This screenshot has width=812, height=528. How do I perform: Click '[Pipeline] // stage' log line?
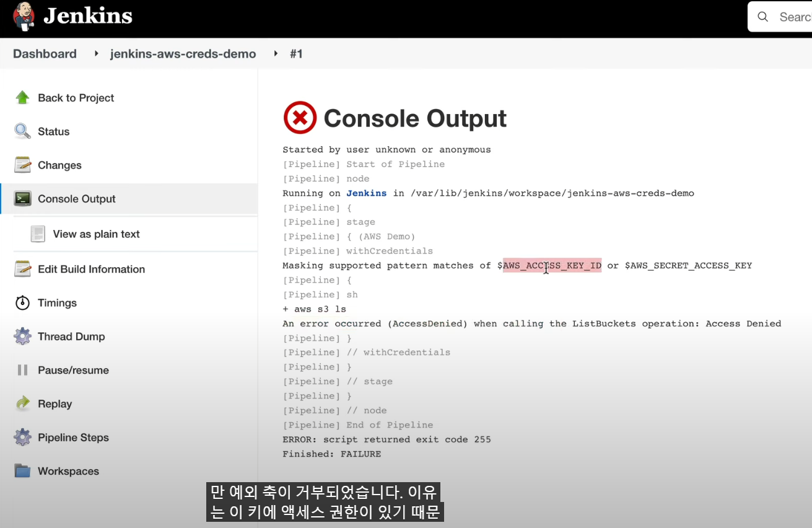338,382
